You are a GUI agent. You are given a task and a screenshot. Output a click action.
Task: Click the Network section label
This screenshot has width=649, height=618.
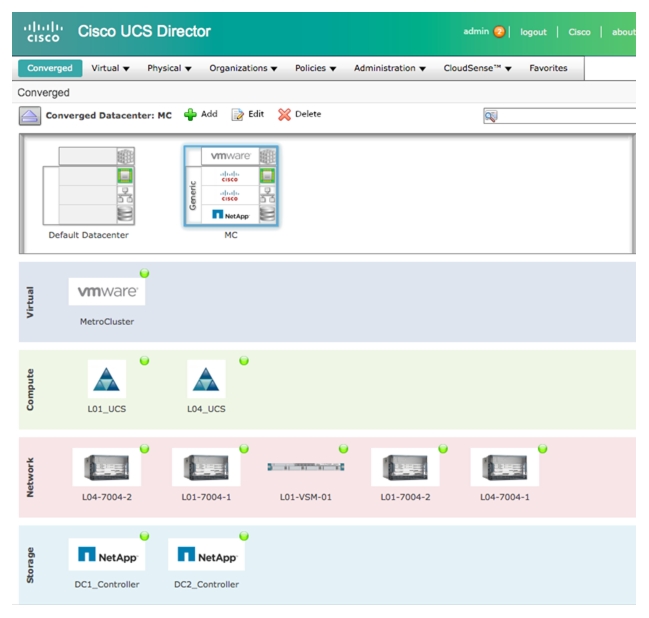30,477
